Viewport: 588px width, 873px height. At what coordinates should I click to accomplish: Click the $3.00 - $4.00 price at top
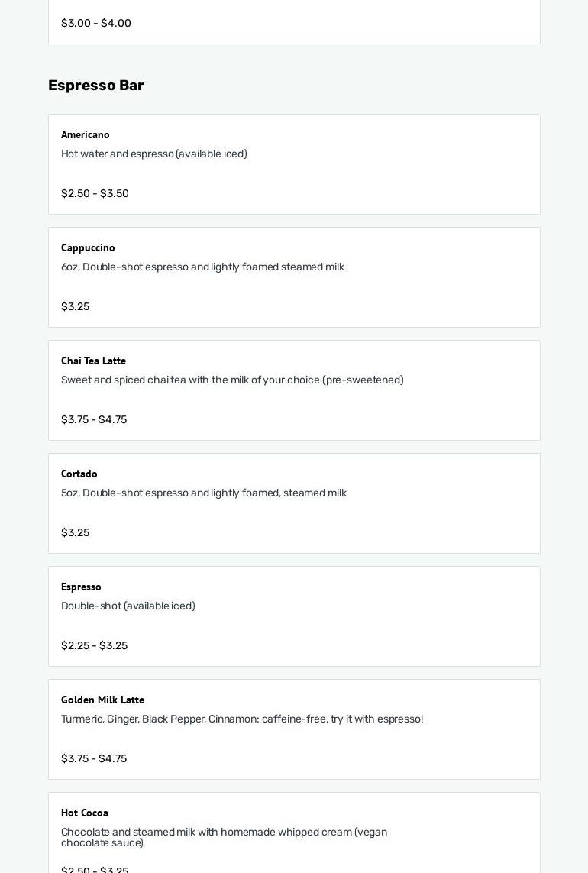[x=96, y=24]
